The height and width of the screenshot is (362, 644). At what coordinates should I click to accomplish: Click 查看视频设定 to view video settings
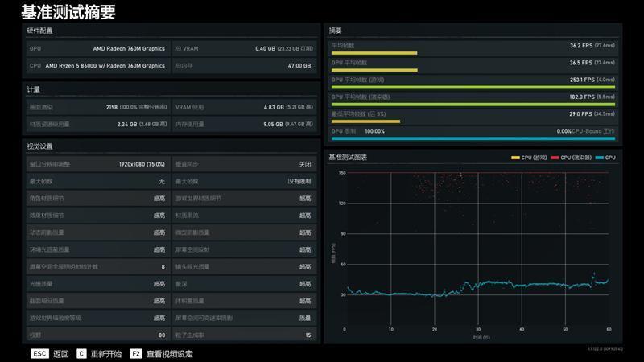170,353
